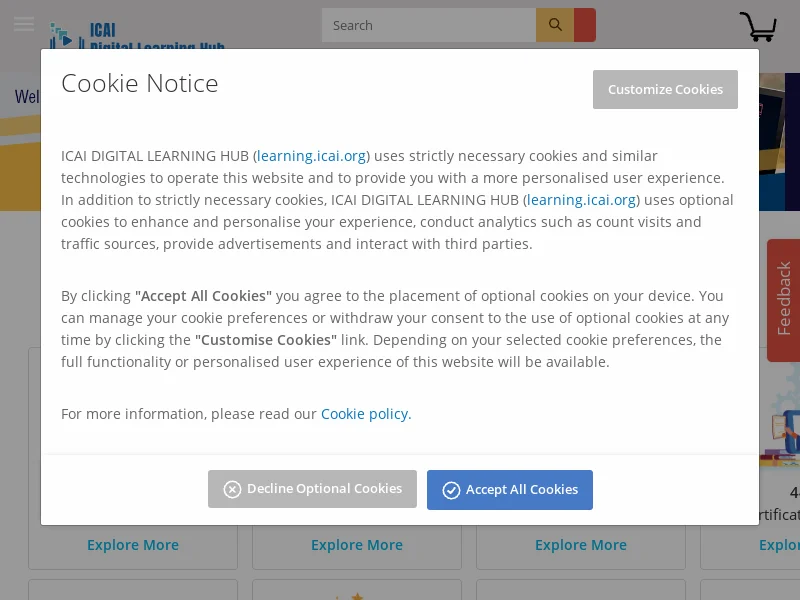
Task: Click the "Cookie Notice" heading
Action: pos(140,83)
